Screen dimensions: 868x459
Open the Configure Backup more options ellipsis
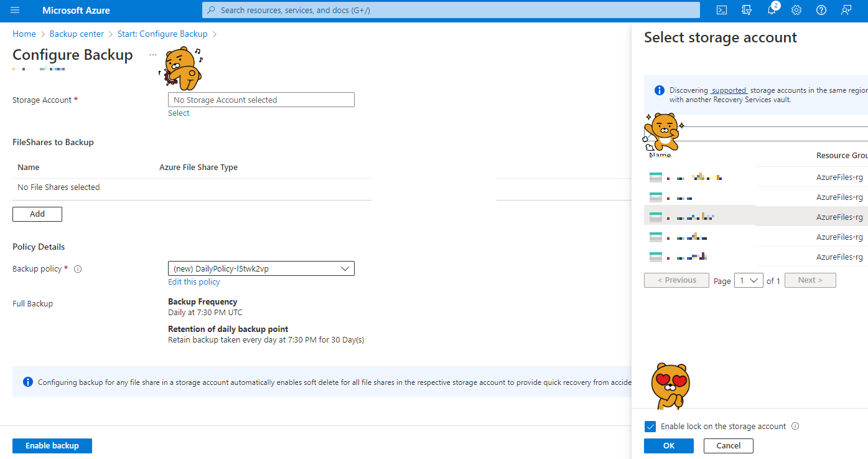pyautogui.click(x=153, y=55)
